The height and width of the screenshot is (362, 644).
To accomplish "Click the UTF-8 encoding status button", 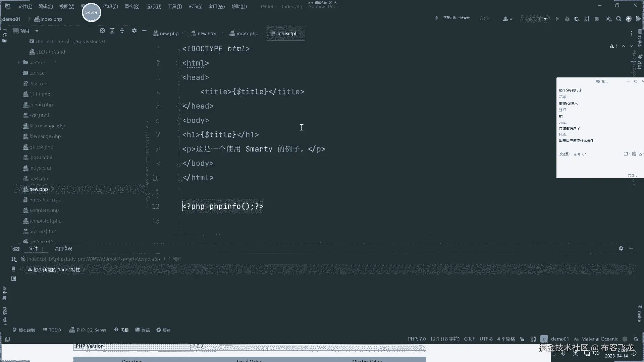I will [x=486, y=339].
